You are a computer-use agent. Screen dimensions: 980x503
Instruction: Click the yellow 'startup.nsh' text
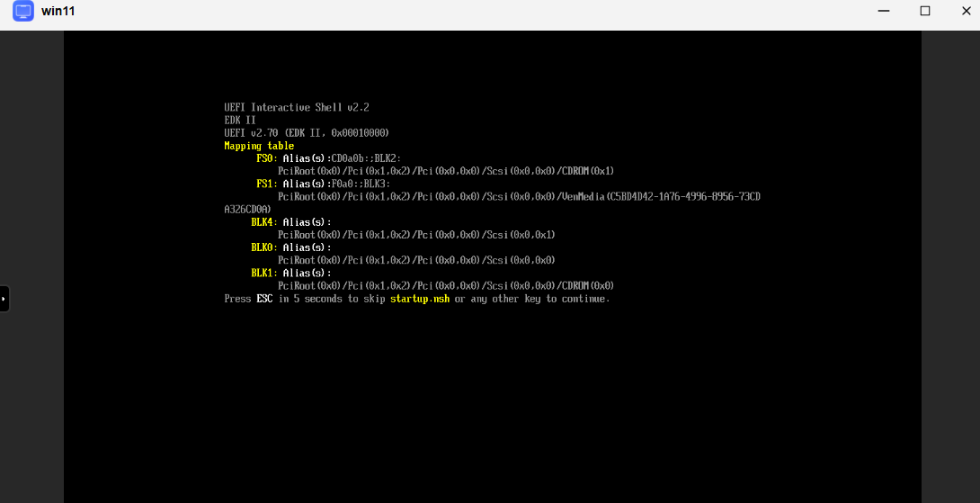tap(420, 299)
